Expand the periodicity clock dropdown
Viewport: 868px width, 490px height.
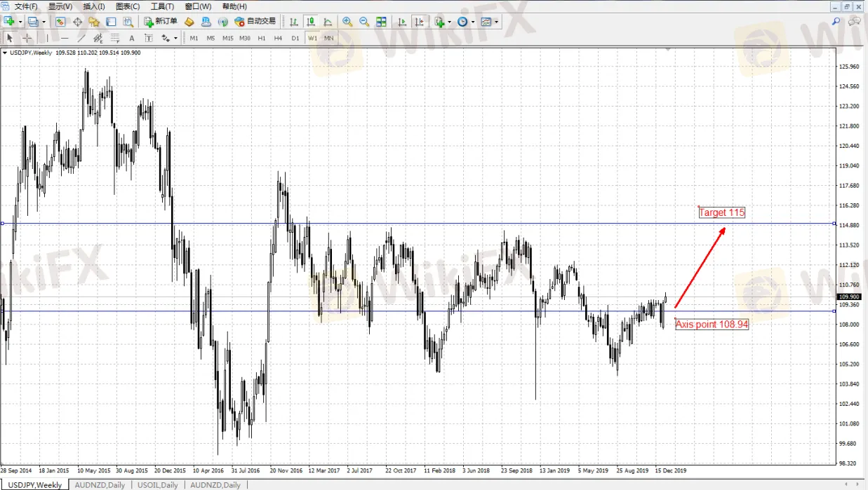(473, 22)
